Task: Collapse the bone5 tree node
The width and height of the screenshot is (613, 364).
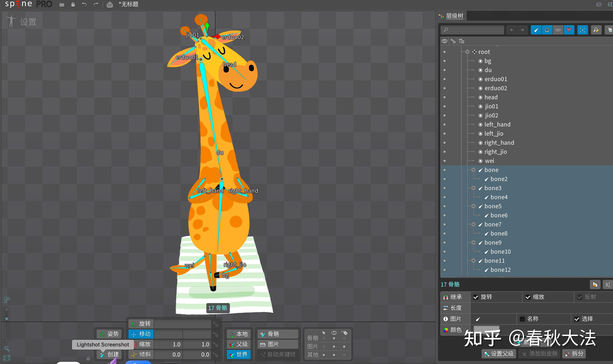Action: pyautogui.click(x=473, y=206)
